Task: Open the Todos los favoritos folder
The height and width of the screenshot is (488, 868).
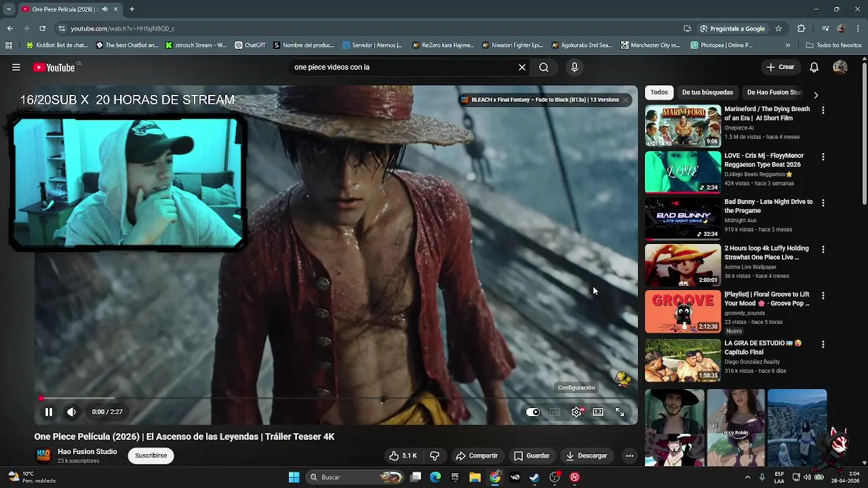Action: 834,45
